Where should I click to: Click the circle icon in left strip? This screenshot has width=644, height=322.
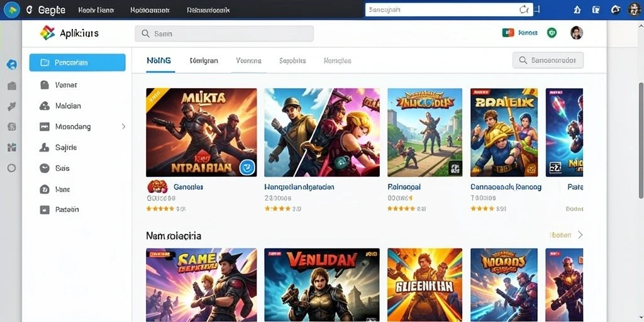12,168
